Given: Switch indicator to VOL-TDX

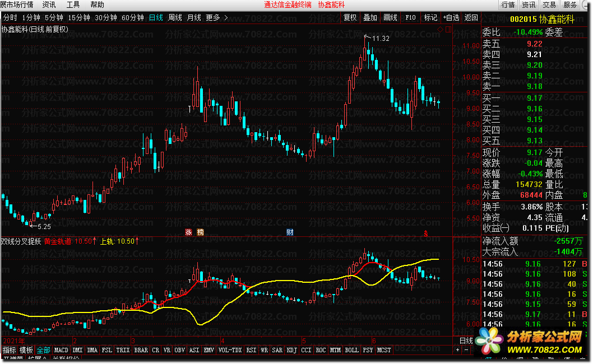Looking at the screenshot, I should (x=230, y=350).
